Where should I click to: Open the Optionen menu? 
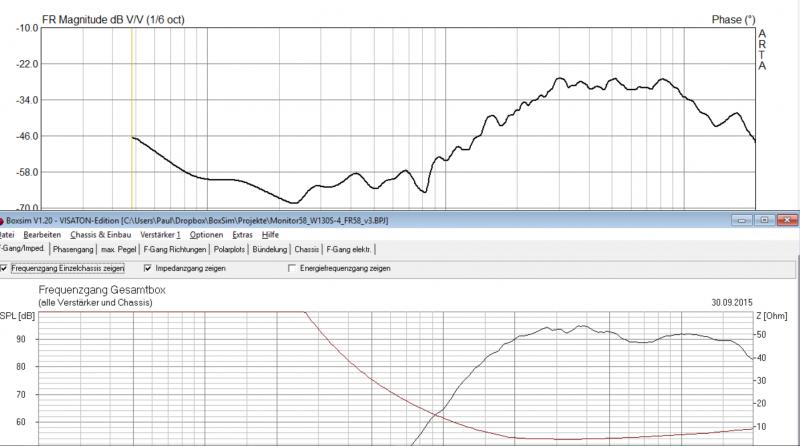pyautogui.click(x=206, y=235)
